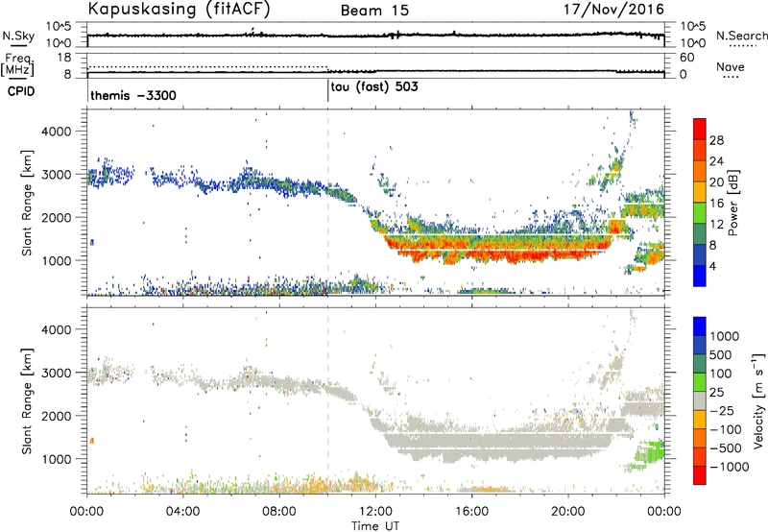Viewport: 768px width, 532px height.
Task: Click the "20:00" time tick label
Action: click(568, 512)
